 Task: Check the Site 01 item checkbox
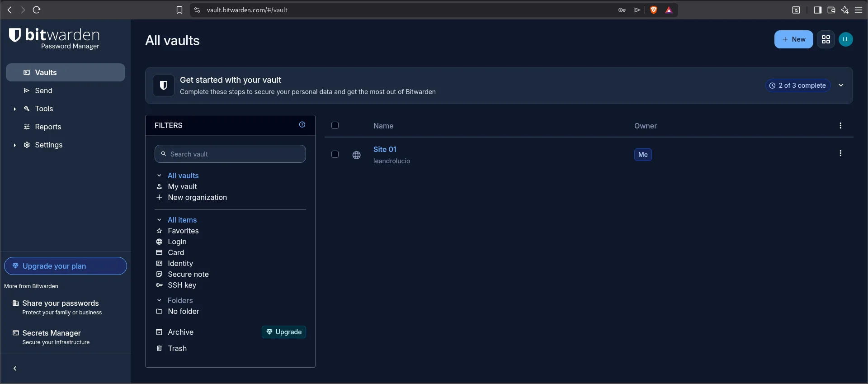click(x=335, y=154)
